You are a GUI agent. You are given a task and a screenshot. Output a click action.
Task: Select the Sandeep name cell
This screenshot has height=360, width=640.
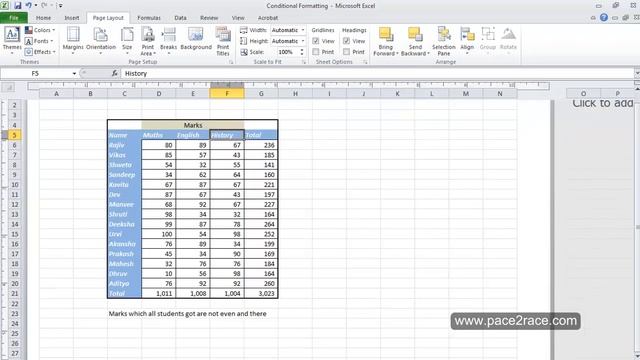124,175
